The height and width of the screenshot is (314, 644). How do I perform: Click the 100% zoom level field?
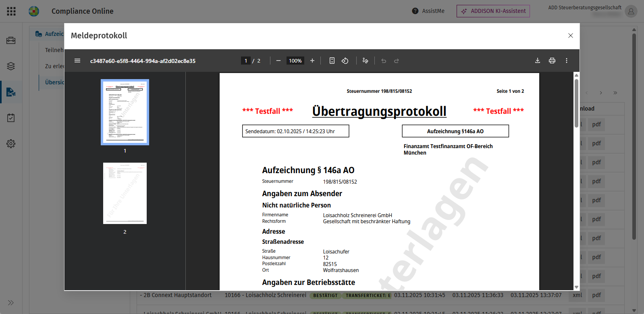pyautogui.click(x=295, y=61)
